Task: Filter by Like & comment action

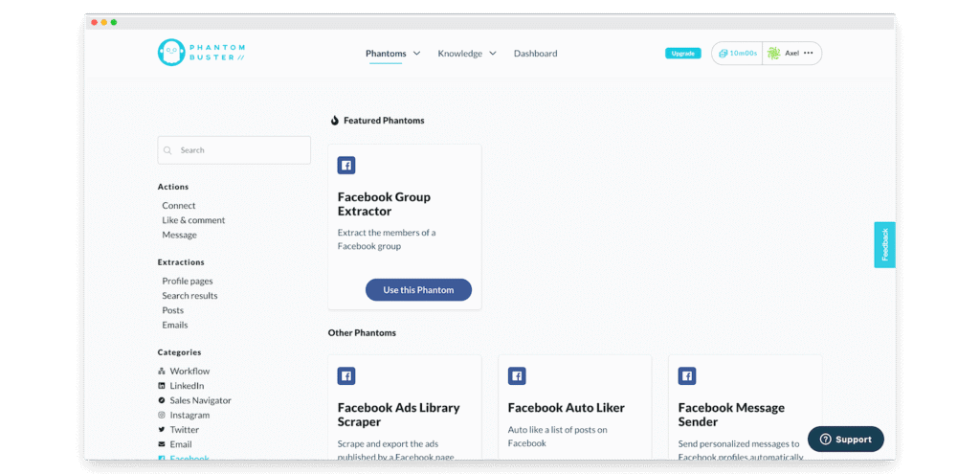Action: pyautogui.click(x=193, y=220)
